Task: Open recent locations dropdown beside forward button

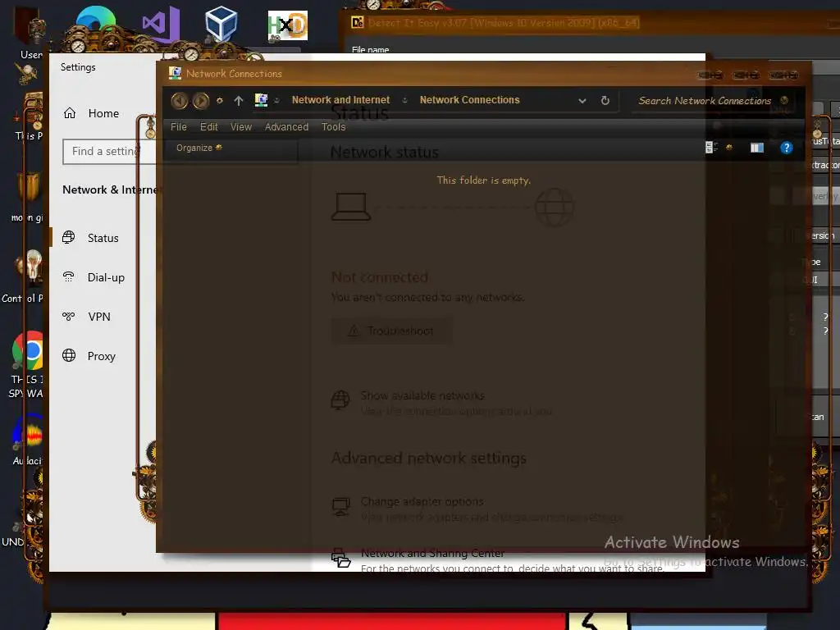Action: (219, 101)
